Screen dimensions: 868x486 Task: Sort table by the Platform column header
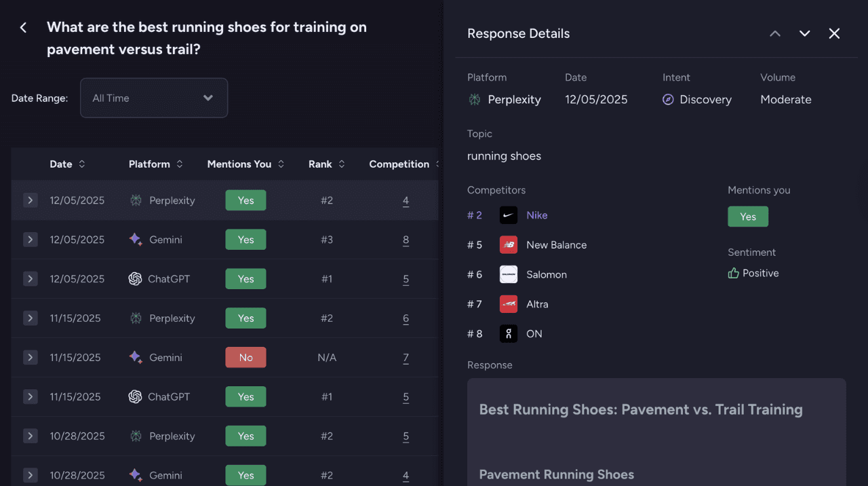(x=156, y=164)
